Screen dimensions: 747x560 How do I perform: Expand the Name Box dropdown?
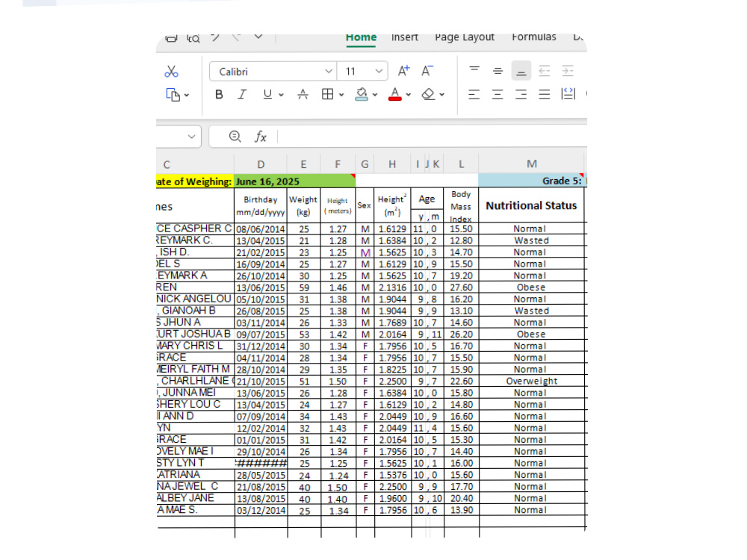(x=191, y=137)
